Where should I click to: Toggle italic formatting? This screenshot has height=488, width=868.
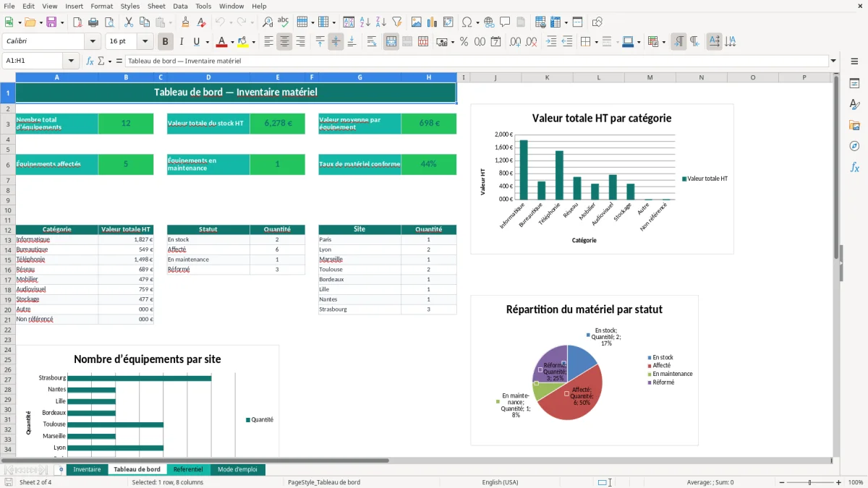[182, 42]
